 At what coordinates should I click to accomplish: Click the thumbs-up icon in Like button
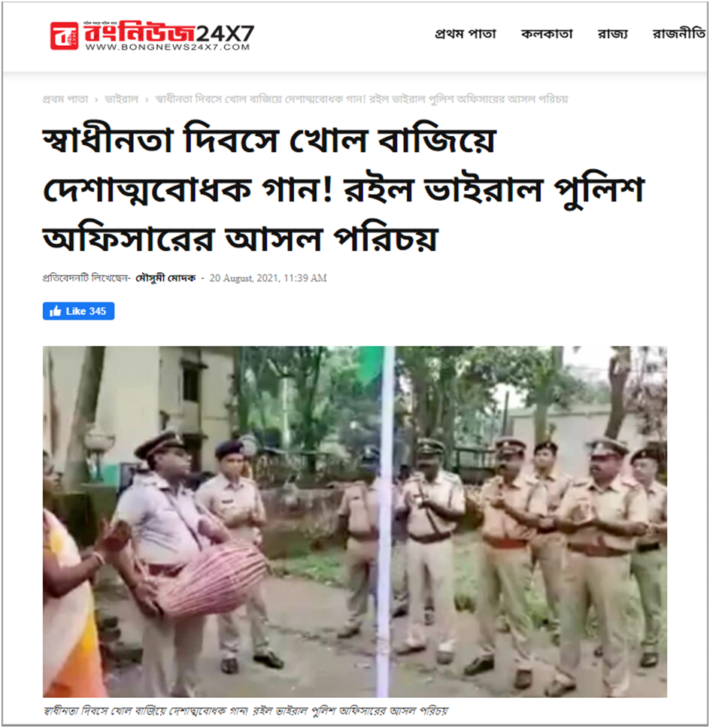(55, 311)
